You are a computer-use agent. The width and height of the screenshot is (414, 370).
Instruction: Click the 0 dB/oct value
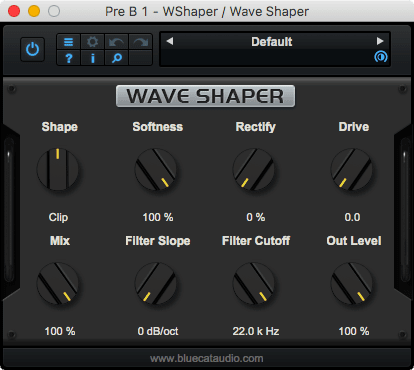(158, 331)
